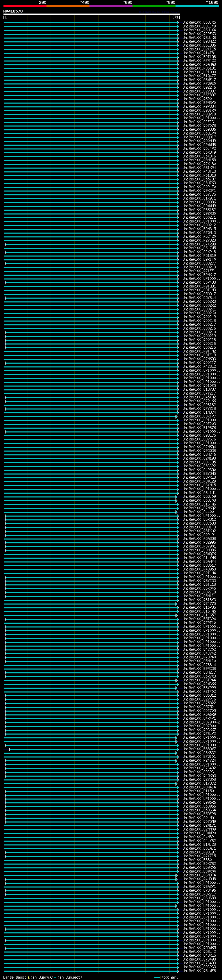Click the alignment bar for UniRef100_Q0J4P2
Screen dimensions: 222x980
click(x=91, y=149)
